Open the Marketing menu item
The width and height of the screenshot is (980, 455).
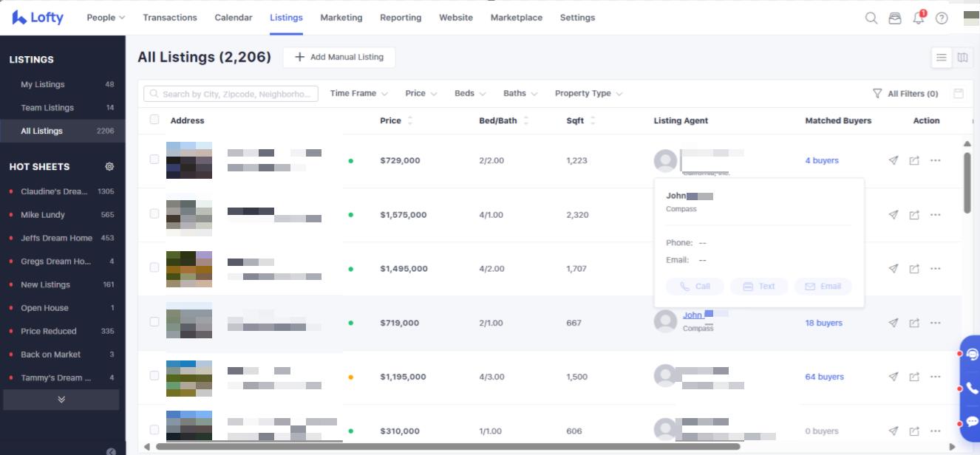341,18
